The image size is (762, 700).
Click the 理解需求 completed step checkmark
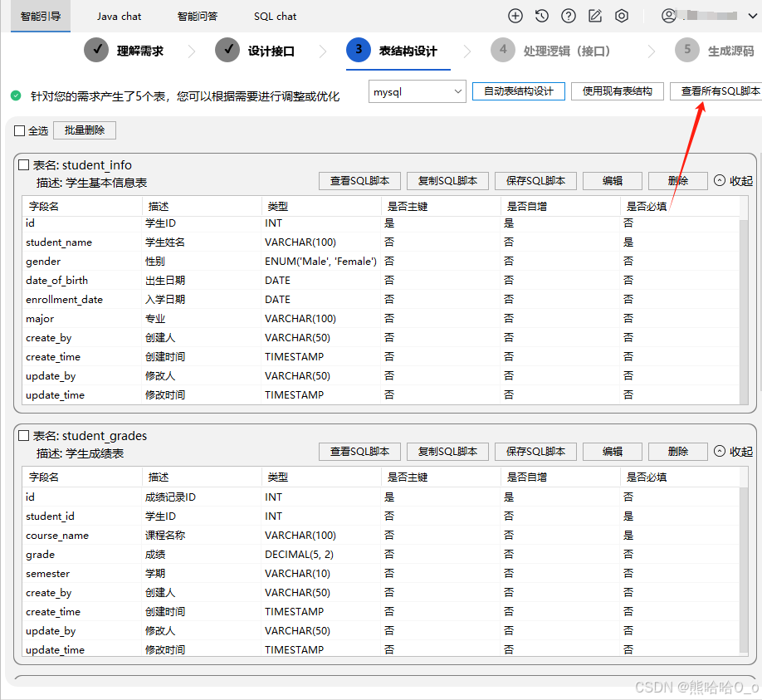pyautogui.click(x=96, y=50)
